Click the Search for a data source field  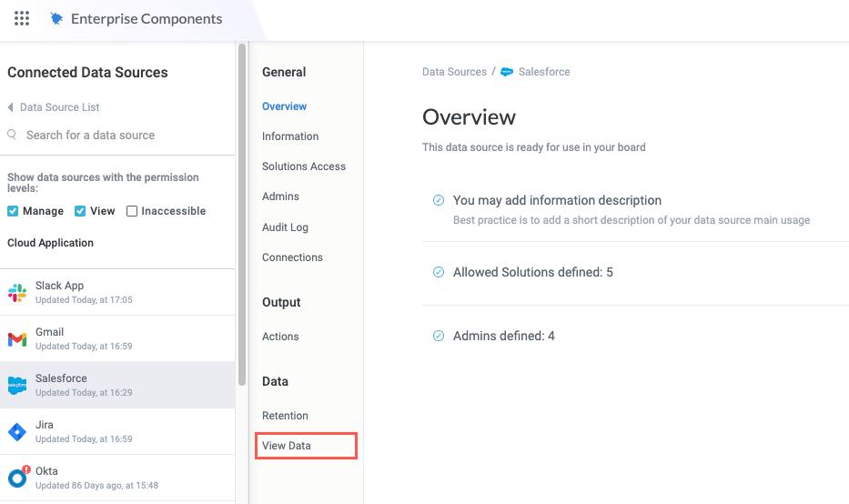pos(90,135)
